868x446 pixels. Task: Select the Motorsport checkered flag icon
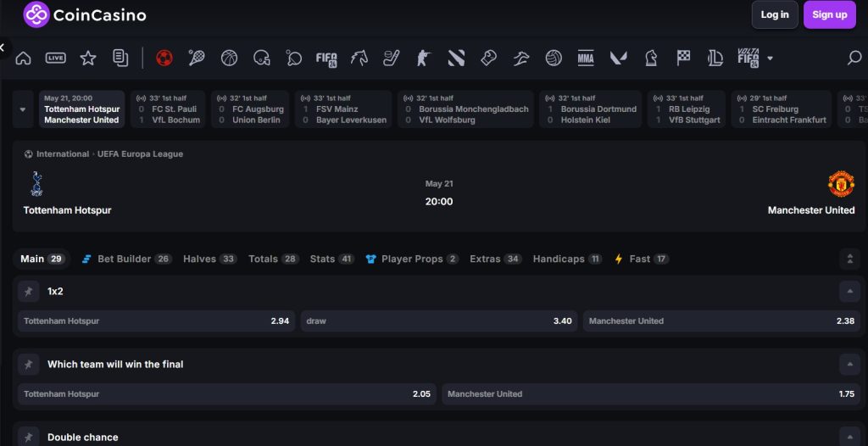(684, 57)
